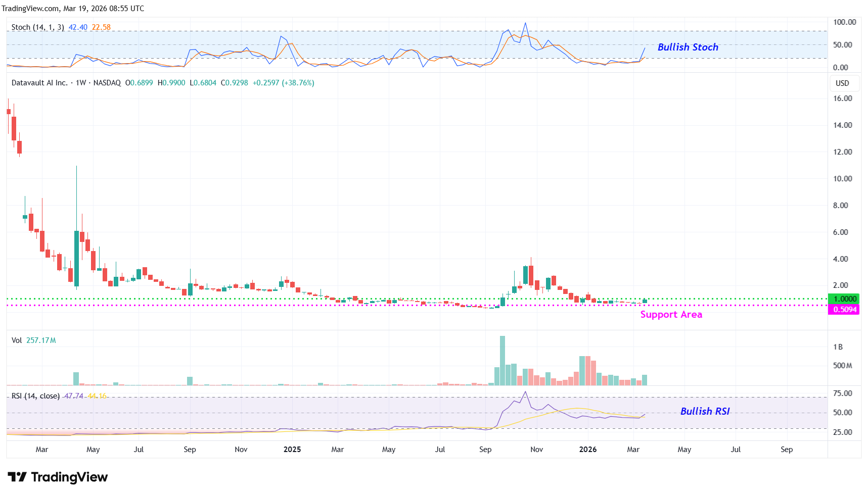The width and height of the screenshot is (868, 496).
Task: Click the blue Stoch value 42.40
Action: coord(78,27)
